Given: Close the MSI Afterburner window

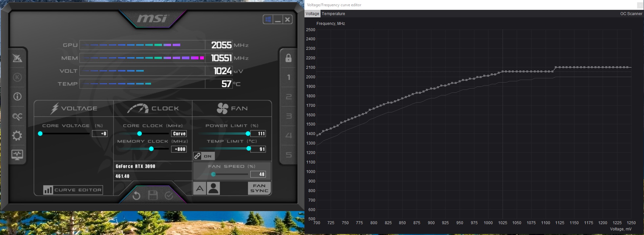Looking at the screenshot, I should [x=287, y=19].
